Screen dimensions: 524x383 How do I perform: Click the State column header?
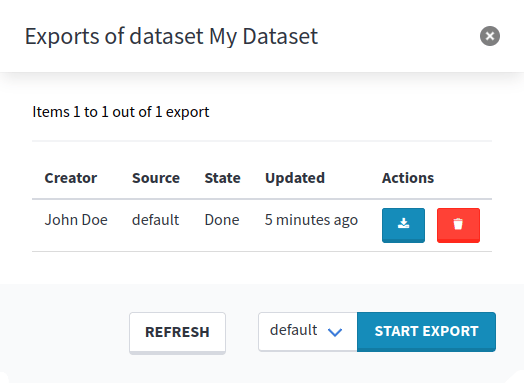pyautogui.click(x=223, y=178)
